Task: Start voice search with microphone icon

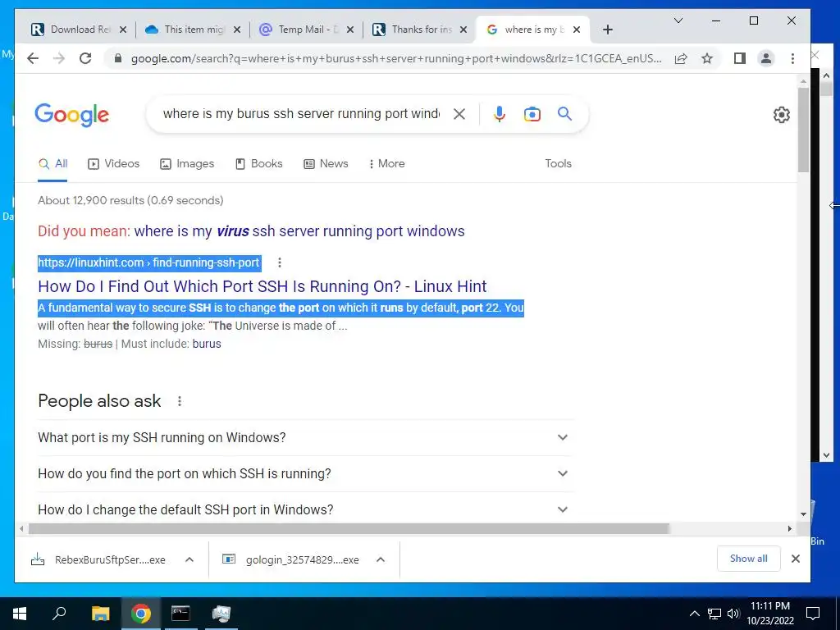Action: (x=500, y=113)
